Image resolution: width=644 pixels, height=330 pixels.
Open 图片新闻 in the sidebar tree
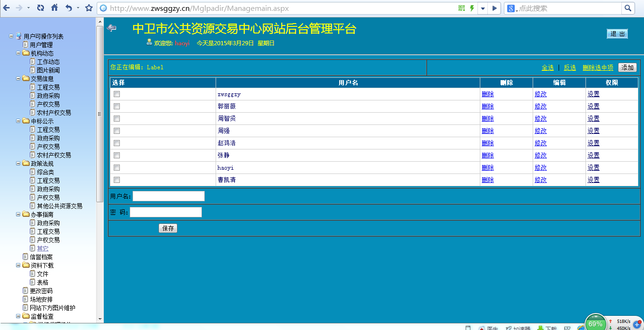pyautogui.click(x=49, y=70)
